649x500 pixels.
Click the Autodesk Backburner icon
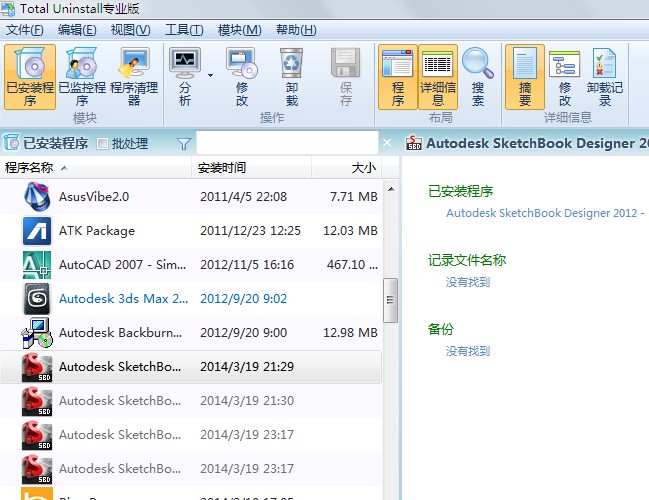[37, 333]
